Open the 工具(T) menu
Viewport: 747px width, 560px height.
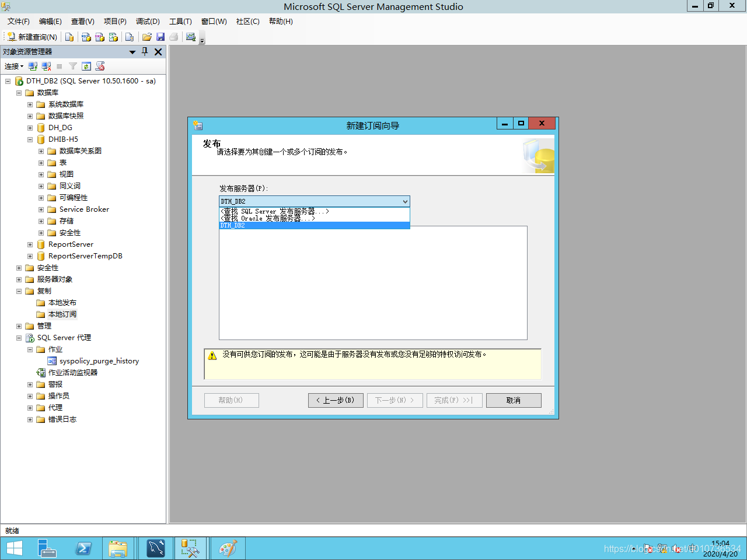[x=180, y=22]
